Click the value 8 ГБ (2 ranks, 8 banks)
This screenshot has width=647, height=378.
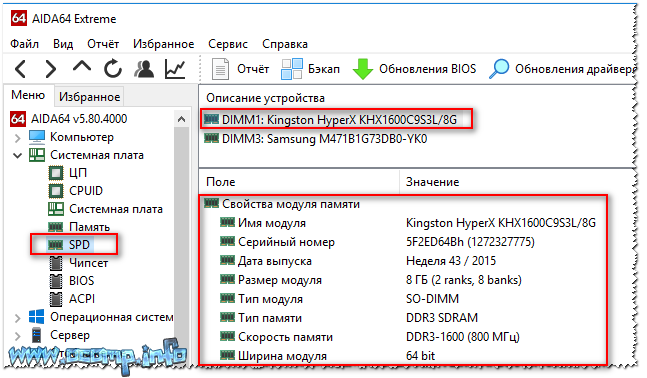pyautogui.click(x=464, y=280)
